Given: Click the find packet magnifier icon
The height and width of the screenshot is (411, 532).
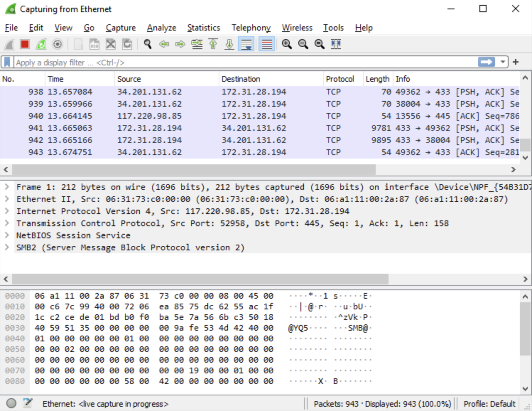Looking at the screenshot, I should pos(148,44).
